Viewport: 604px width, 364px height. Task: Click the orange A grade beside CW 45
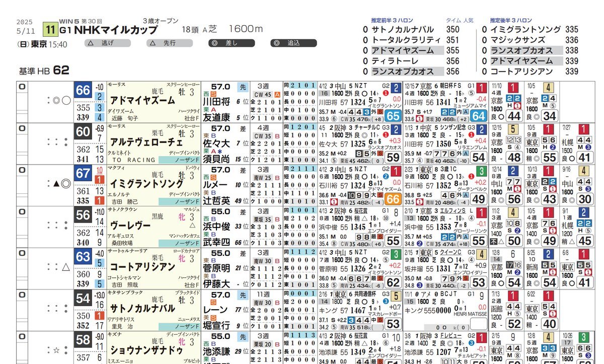277,94
